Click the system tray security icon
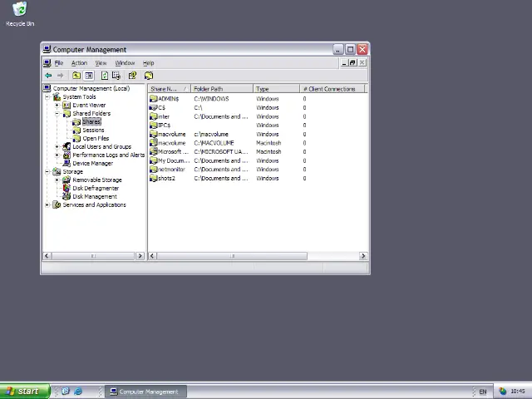 [x=502, y=392]
